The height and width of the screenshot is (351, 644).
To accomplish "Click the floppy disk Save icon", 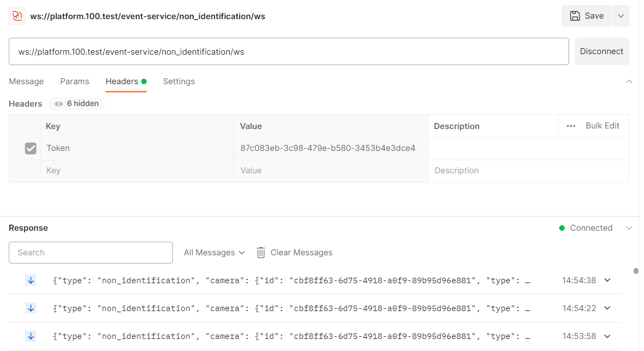I will click(575, 16).
